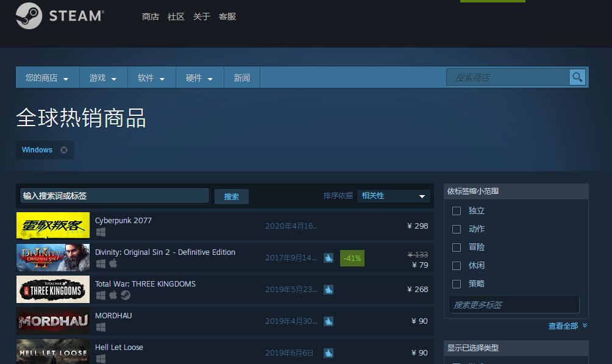
Task: Expand the 游戏 dropdown menu
Action: point(104,77)
